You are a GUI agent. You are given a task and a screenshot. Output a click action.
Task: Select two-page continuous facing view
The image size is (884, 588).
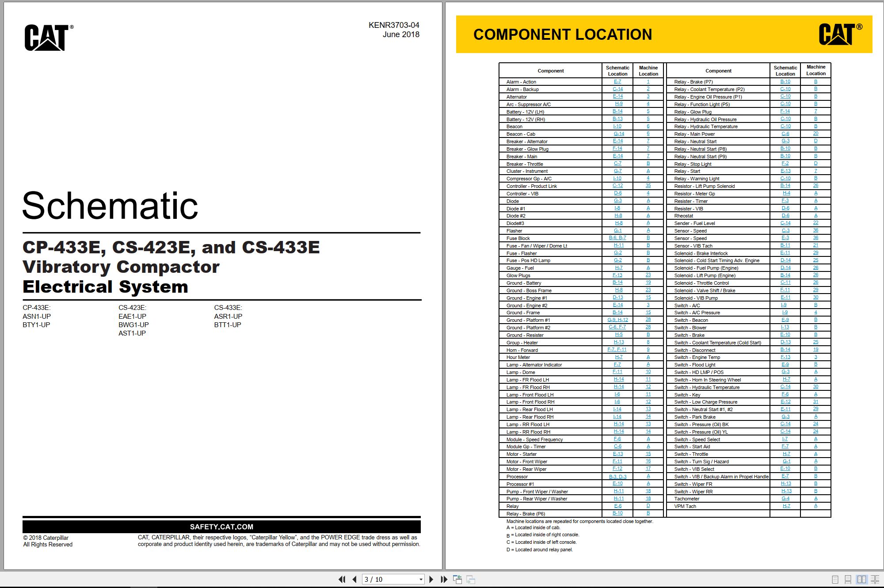(x=875, y=580)
